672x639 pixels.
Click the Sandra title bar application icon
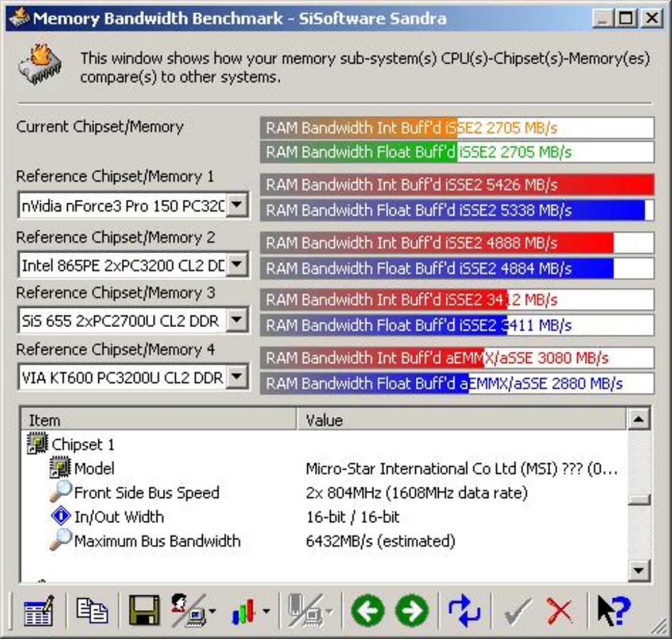(x=19, y=17)
